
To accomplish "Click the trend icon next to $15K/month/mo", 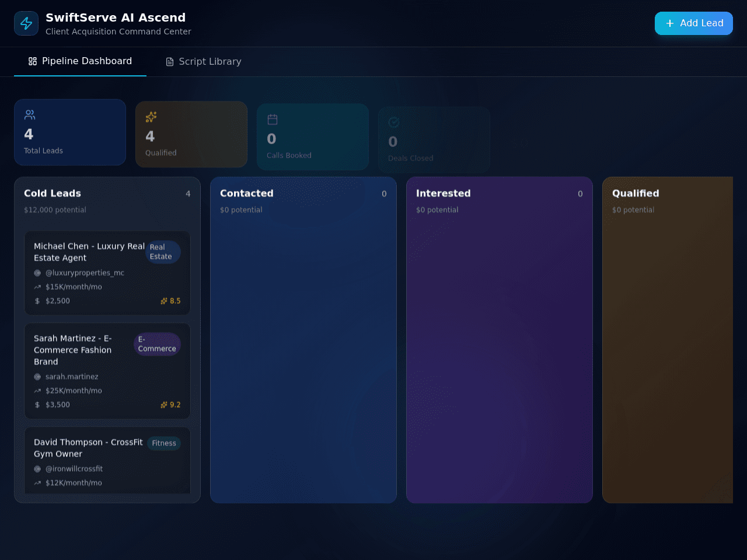I will tap(37, 287).
